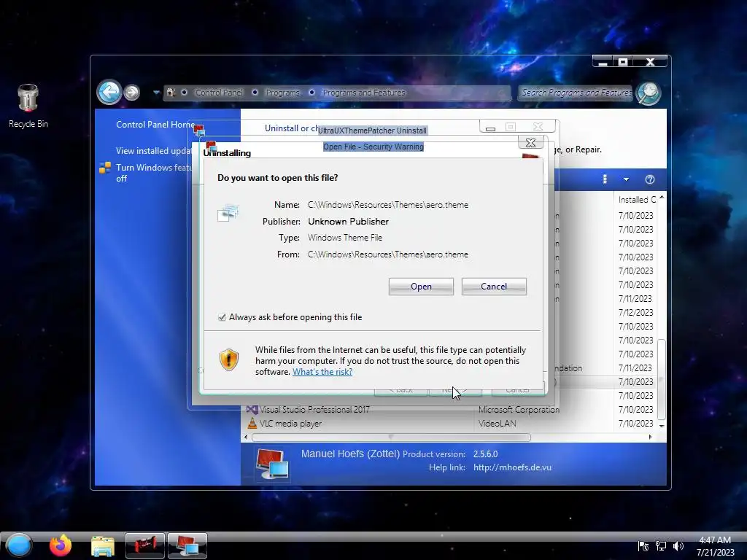Viewport: 747px width, 560px height.
Task: Open File Explorer from the taskbar
Action: click(x=102, y=546)
